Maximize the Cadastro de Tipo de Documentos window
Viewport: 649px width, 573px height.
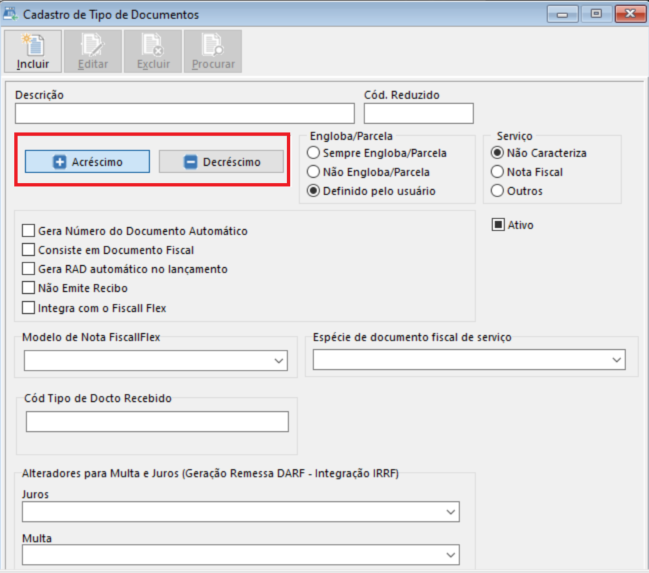(596, 14)
